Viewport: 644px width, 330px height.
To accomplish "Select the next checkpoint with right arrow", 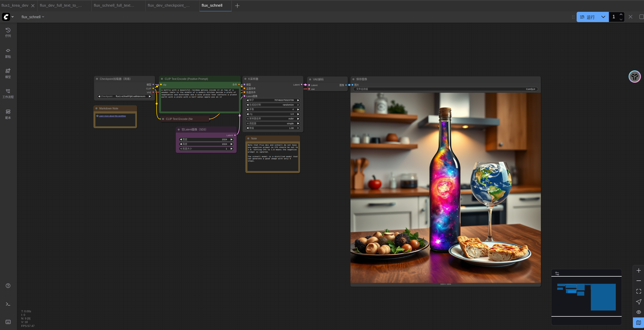I will coord(149,96).
